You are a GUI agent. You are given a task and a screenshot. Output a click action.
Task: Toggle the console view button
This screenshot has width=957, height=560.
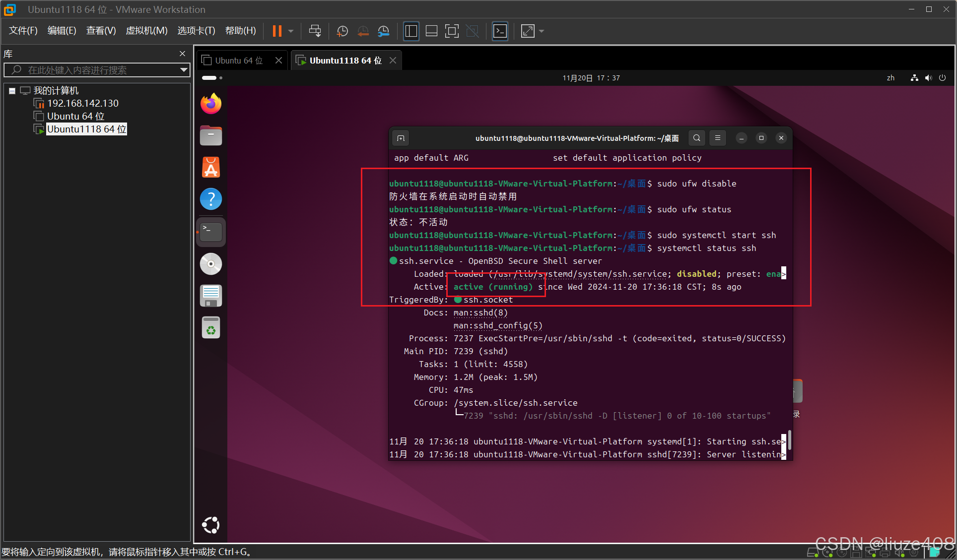pyautogui.click(x=500, y=31)
